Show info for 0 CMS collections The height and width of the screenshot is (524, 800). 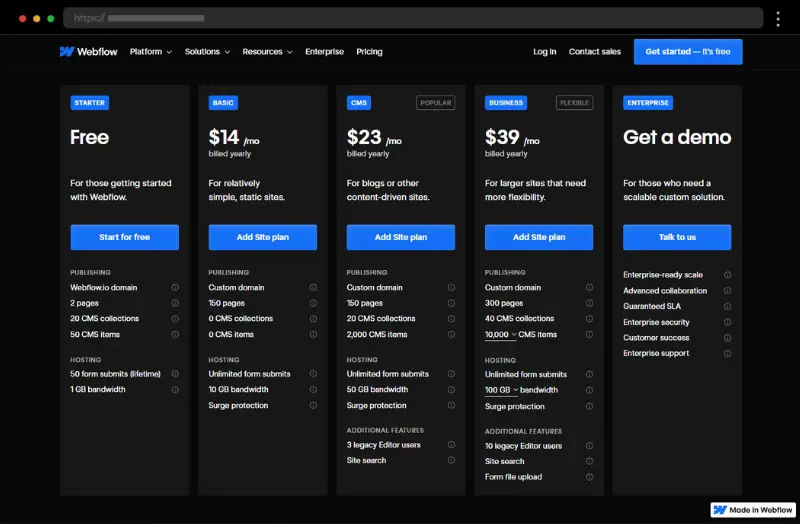pos(313,319)
